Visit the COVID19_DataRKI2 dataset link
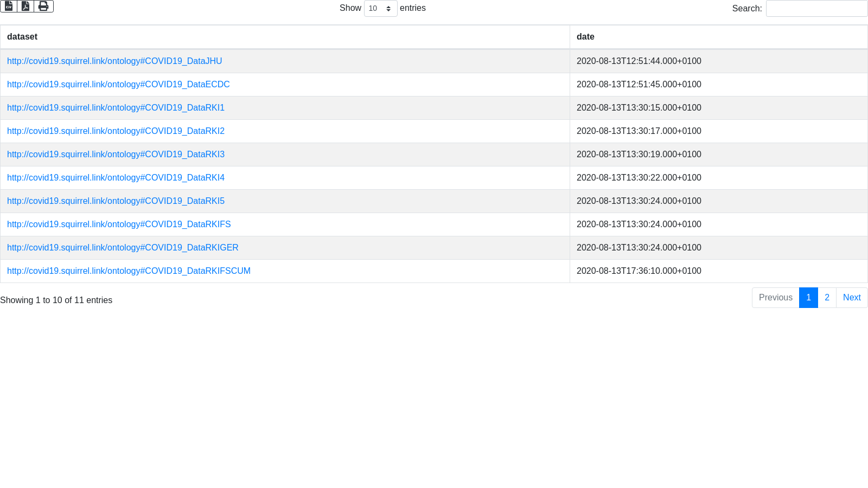 (116, 131)
